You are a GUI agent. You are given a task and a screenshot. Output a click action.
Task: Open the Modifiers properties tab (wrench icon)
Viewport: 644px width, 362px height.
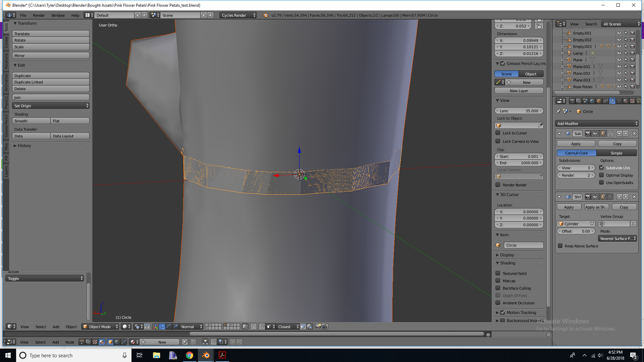612,101
